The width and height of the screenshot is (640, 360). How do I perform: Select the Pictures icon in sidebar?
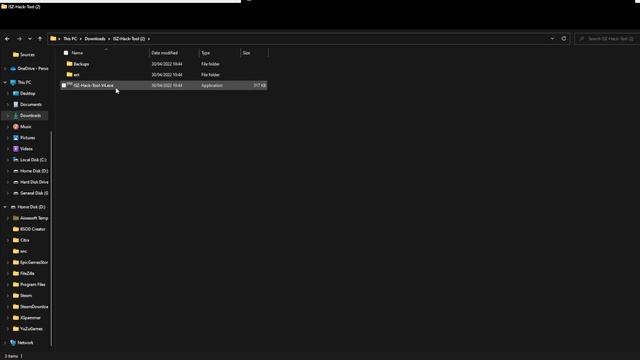click(16, 138)
